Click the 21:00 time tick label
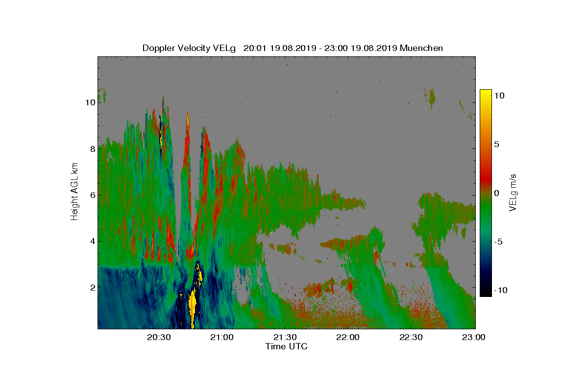The width and height of the screenshot is (588, 392). tap(222, 337)
